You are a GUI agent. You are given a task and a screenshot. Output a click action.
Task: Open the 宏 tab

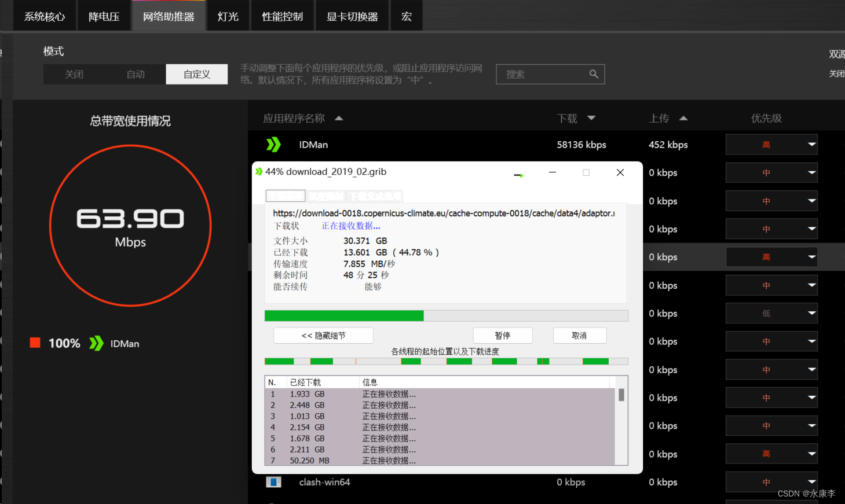(407, 16)
